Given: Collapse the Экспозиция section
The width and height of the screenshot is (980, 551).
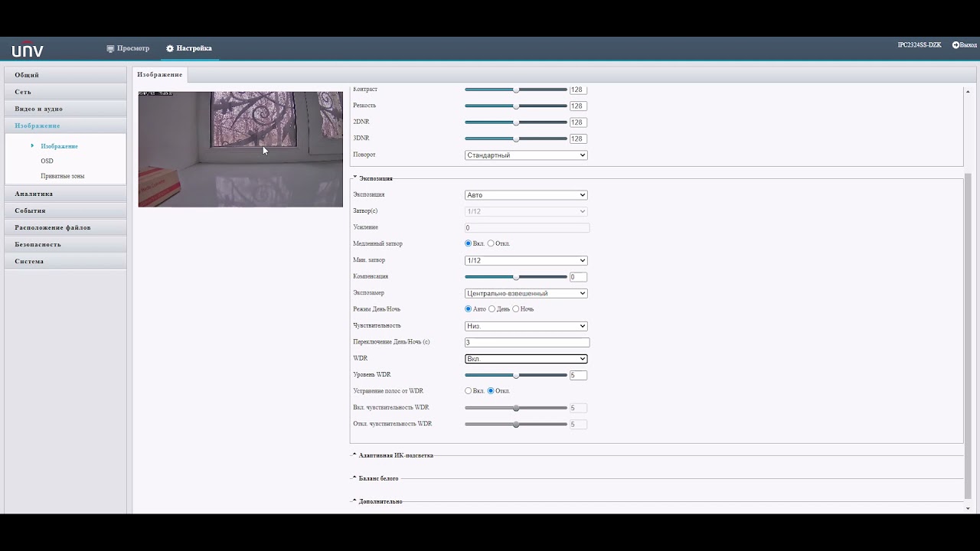Looking at the screenshot, I should click(375, 178).
